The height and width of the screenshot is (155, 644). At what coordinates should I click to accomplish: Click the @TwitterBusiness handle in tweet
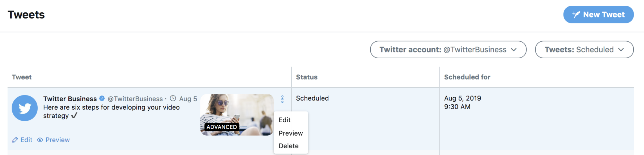(x=135, y=99)
